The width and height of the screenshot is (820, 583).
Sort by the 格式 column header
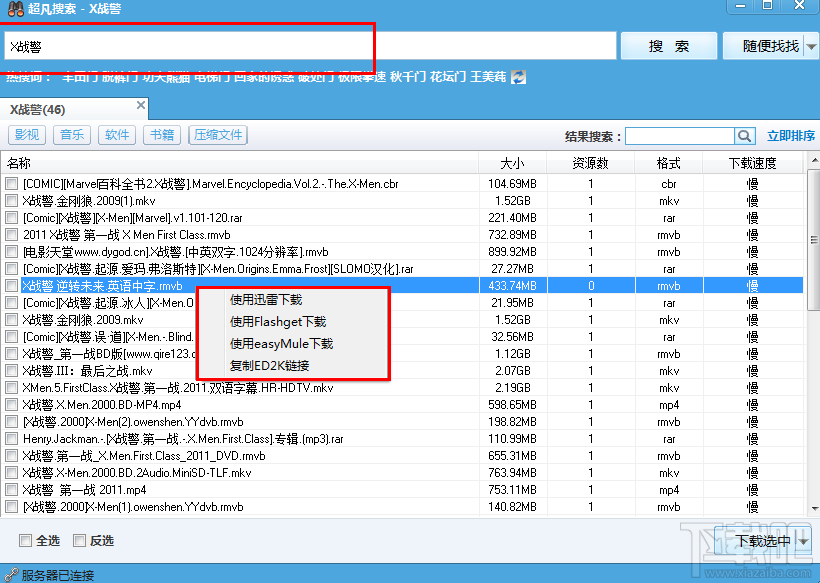click(x=669, y=163)
